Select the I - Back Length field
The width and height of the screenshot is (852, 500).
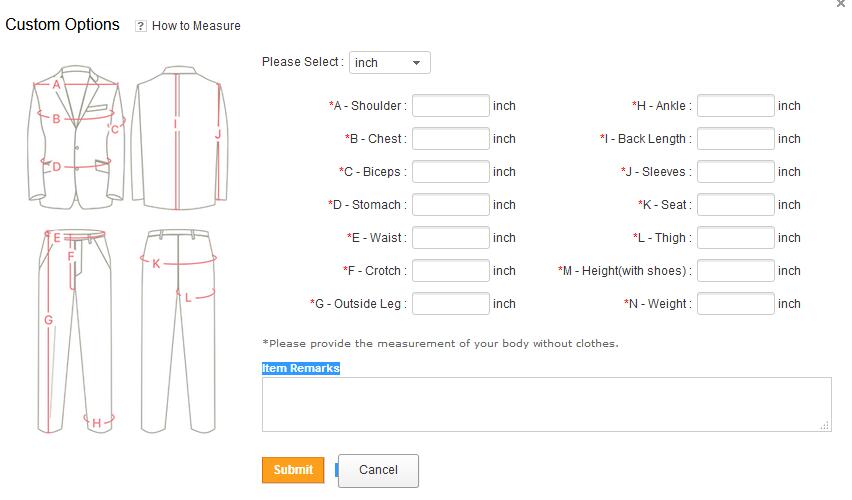click(736, 139)
